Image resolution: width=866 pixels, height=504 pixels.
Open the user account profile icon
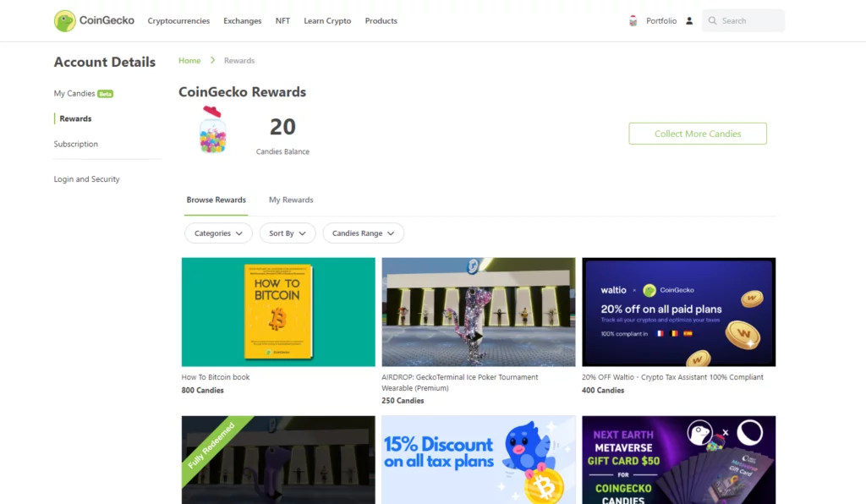689,21
